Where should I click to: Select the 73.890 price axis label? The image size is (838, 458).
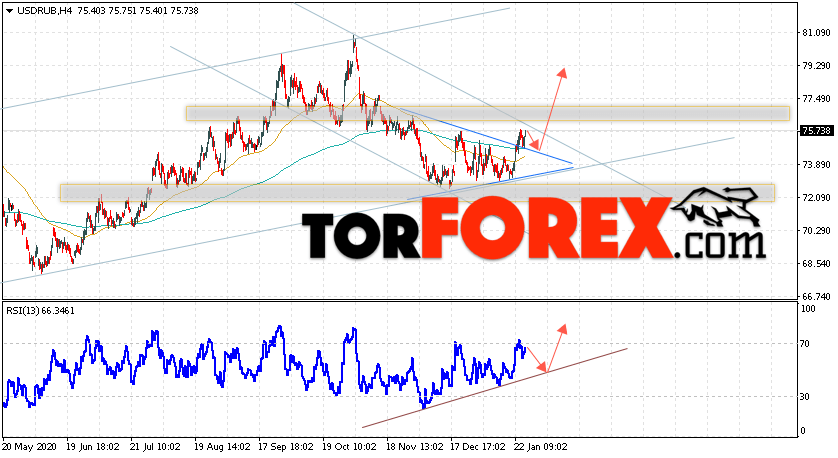[816, 165]
